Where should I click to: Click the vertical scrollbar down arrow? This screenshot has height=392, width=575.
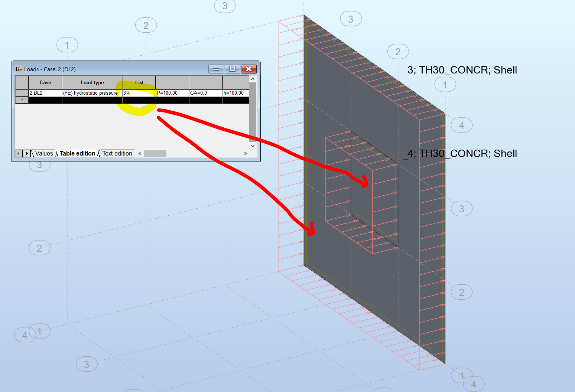click(253, 146)
